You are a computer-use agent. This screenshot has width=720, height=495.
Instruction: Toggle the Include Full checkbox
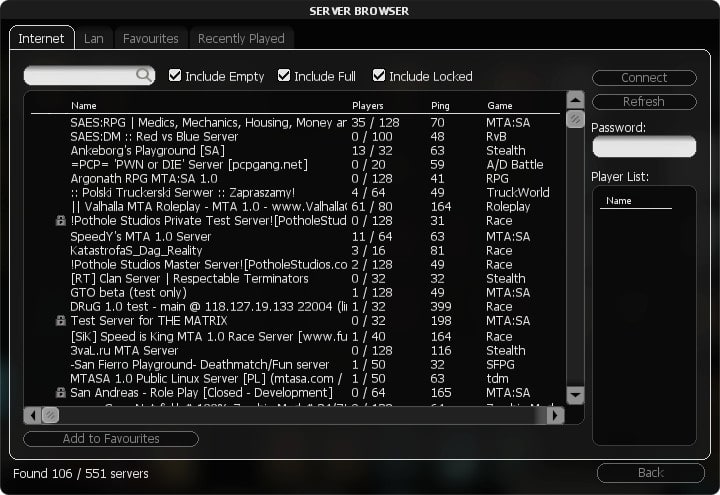coord(284,76)
